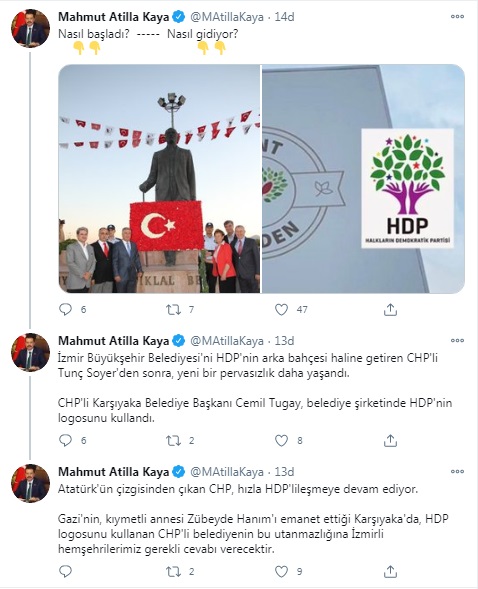Open the profile avatar of the third tweet
This screenshot has width=478, height=589.
[30, 483]
